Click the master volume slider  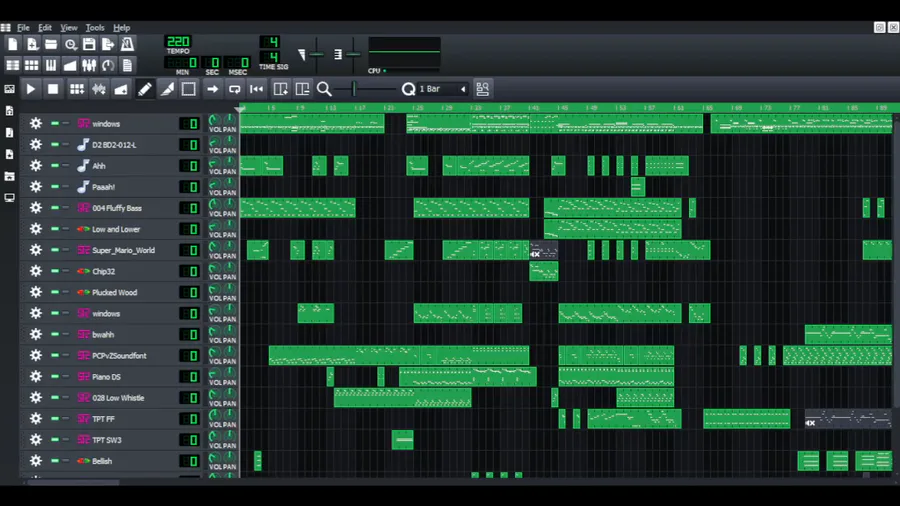(x=316, y=55)
